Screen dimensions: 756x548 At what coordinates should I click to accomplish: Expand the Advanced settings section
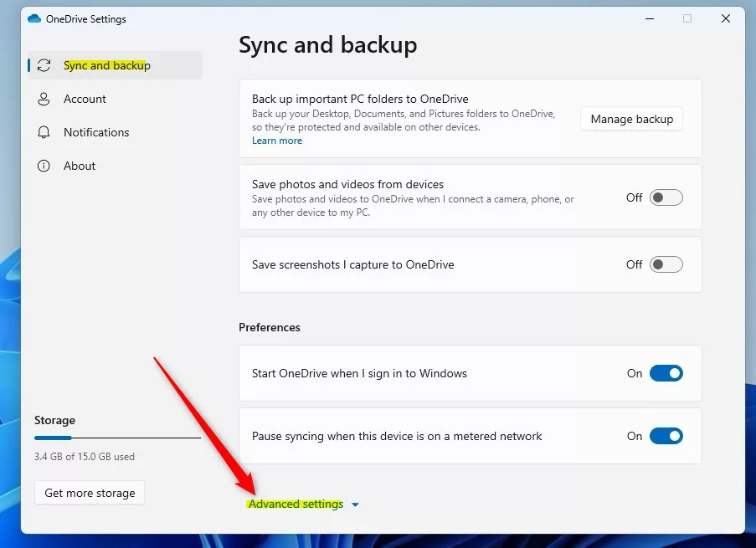pos(296,504)
